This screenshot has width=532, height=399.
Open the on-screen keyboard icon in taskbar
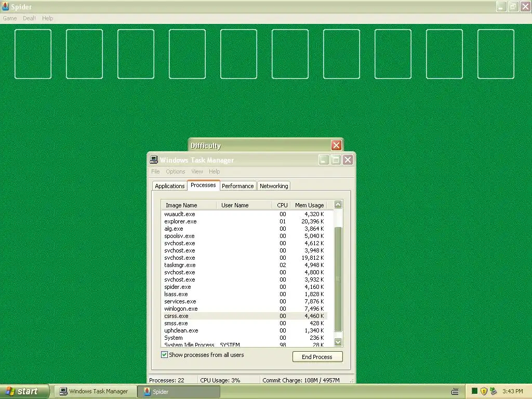point(455,392)
